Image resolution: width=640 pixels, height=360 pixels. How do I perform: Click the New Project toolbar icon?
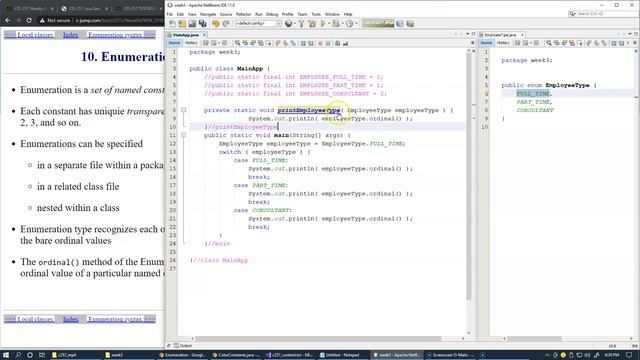tap(182, 24)
